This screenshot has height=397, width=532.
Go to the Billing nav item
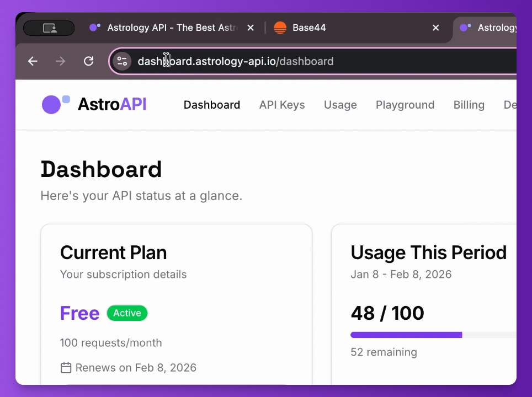[469, 105]
